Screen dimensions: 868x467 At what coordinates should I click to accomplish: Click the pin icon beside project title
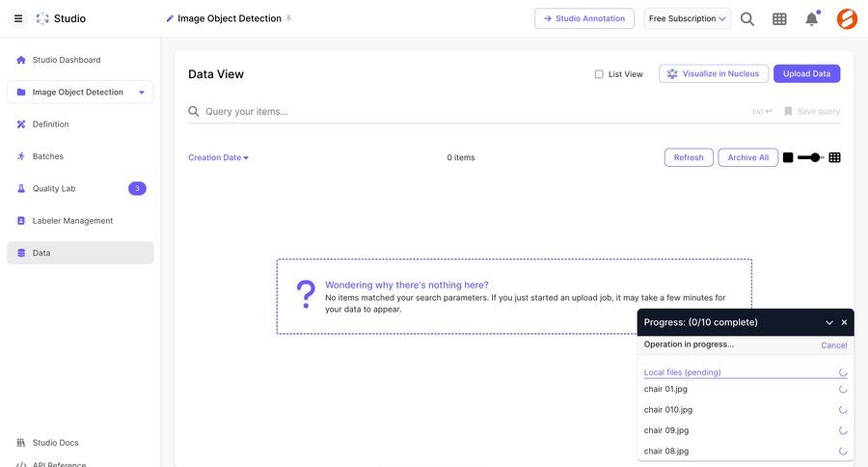click(288, 18)
